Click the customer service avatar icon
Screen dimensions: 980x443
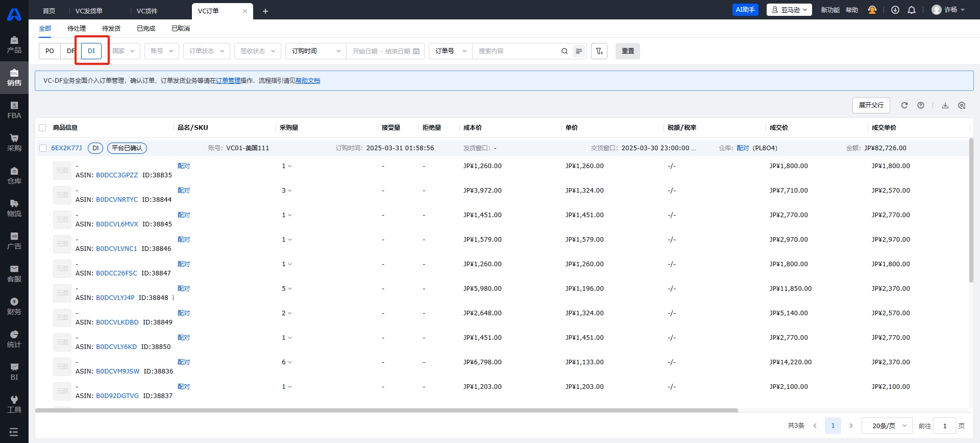(872, 10)
